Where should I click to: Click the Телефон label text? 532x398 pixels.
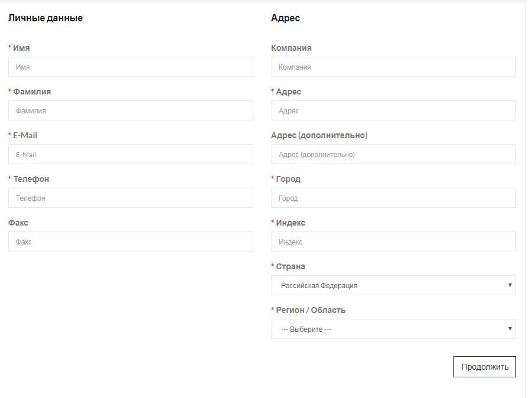(x=31, y=179)
